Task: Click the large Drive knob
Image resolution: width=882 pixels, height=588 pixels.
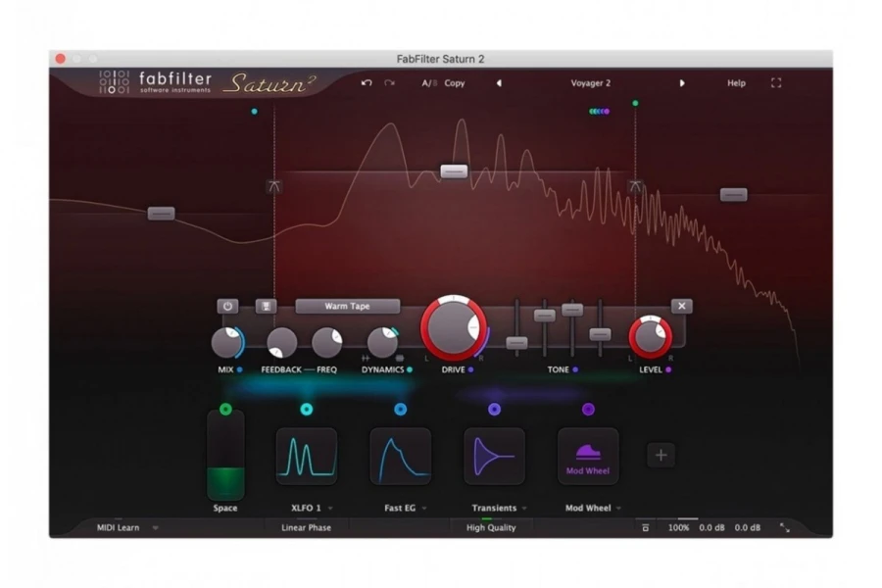Action: (454, 327)
